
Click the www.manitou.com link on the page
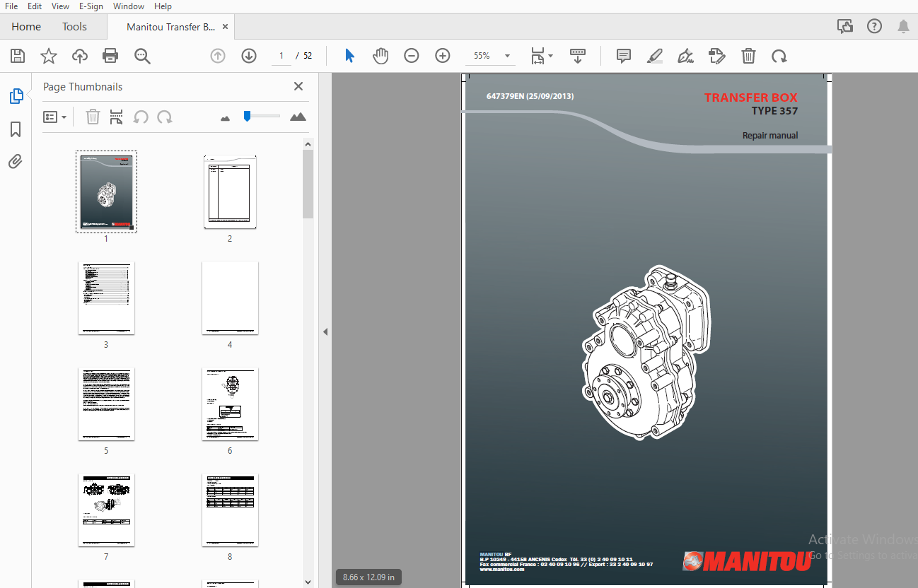[502, 570]
